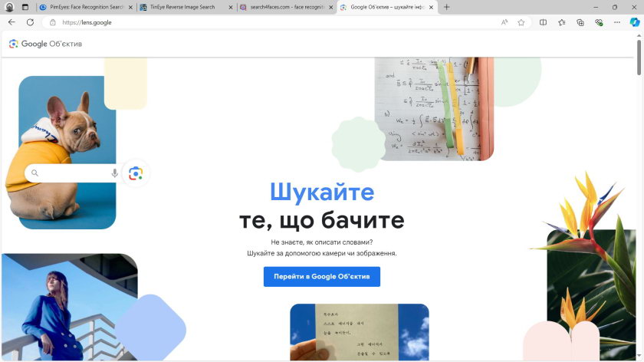Open the browser profile icon
The height and width of the screenshot is (362, 644).
point(9,7)
